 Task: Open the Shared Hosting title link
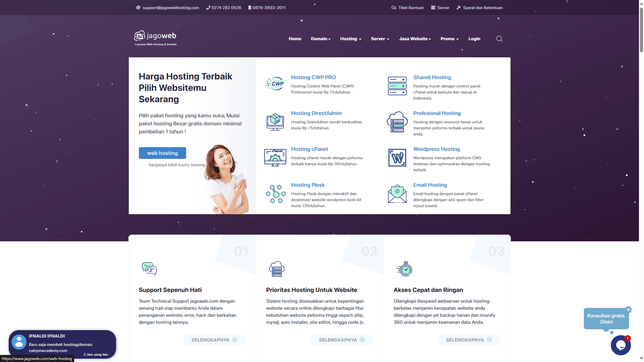(x=432, y=77)
